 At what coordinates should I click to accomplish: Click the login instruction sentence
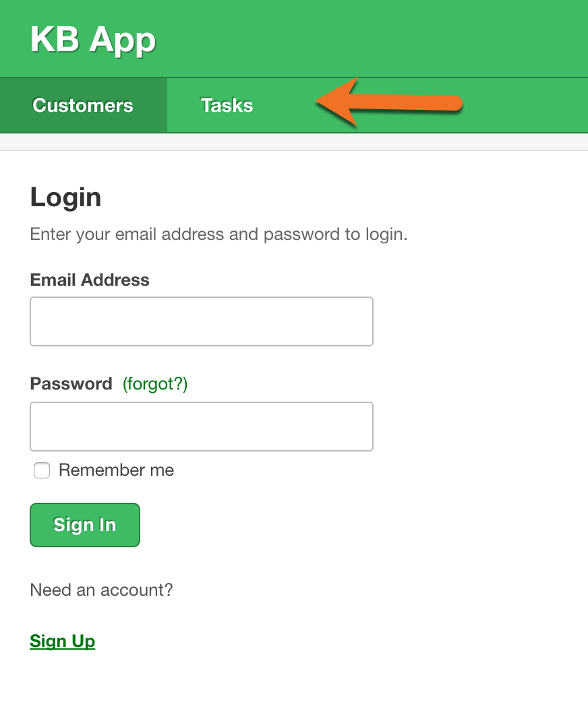point(218,235)
